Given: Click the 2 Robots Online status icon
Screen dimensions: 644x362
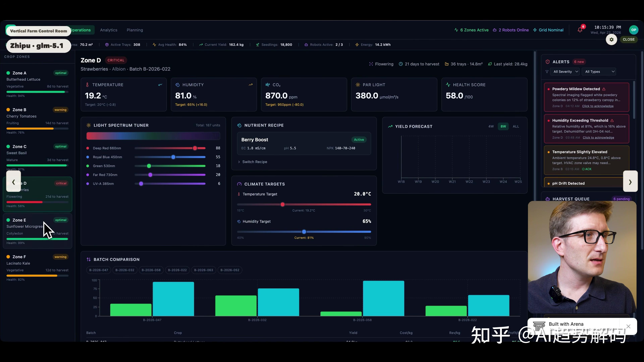Looking at the screenshot, I should [495, 30].
